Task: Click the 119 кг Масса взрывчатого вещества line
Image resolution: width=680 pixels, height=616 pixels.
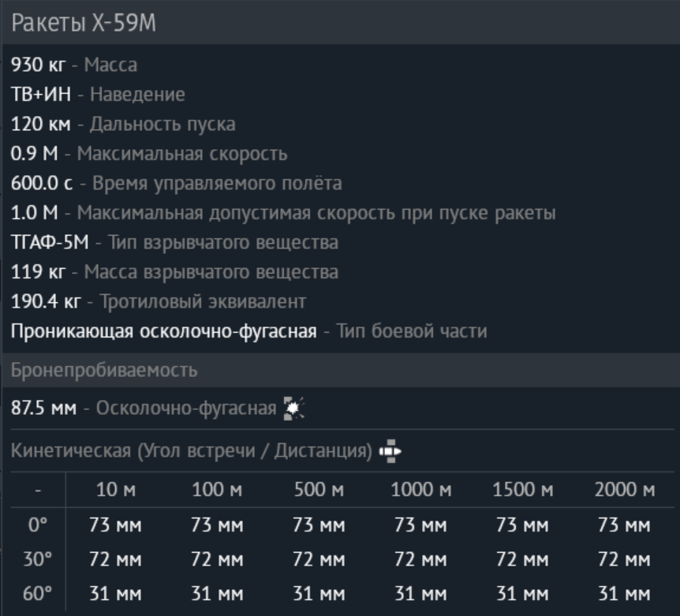Action: [174, 272]
